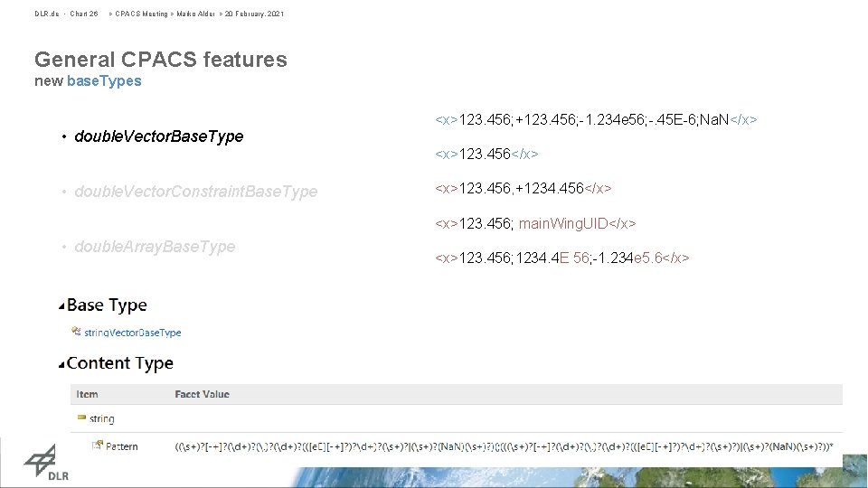868x488 pixels.
Task: Click the DLR.de header text
Action: pyautogui.click(x=46, y=14)
